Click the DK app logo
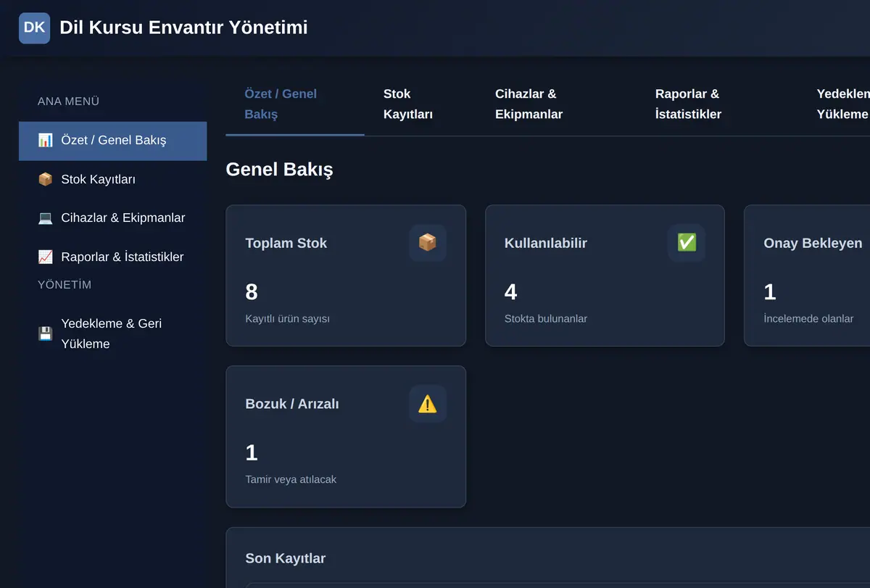Image resolution: width=870 pixels, height=588 pixels. click(x=34, y=28)
